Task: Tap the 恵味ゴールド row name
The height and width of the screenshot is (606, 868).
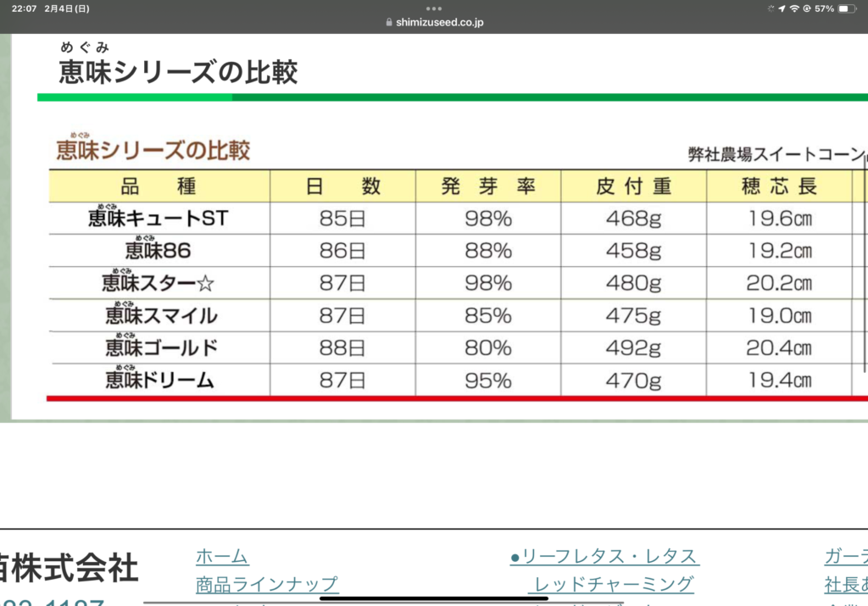Action: coord(161,347)
